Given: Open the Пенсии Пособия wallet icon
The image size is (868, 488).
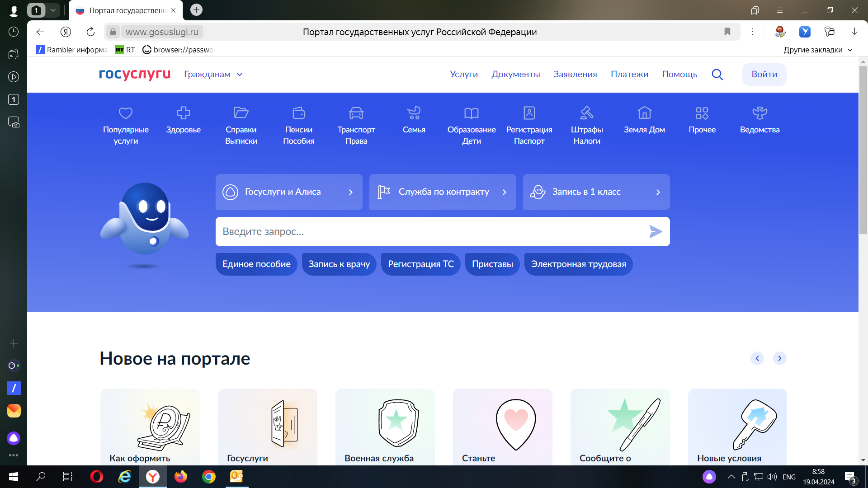Looking at the screenshot, I should click(x=299, y=113).
